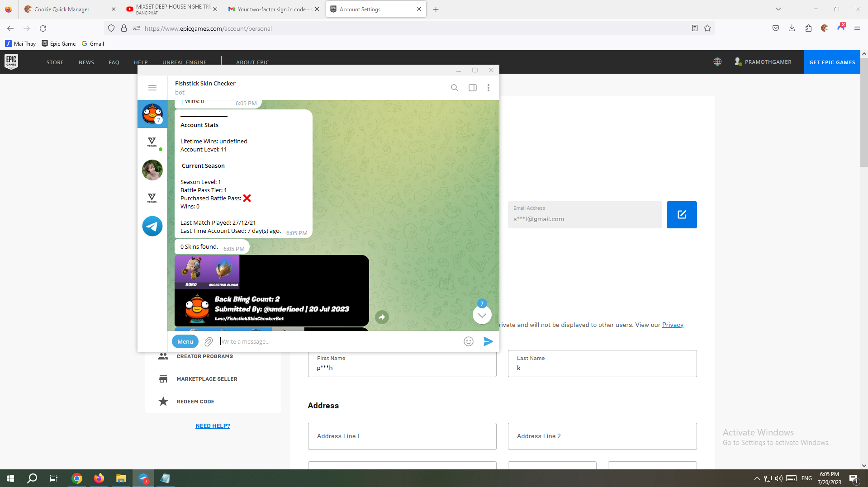868x487 pixels.
Task: Open Creator Programs in account sidebar
Action: click(x=204, y=356)
